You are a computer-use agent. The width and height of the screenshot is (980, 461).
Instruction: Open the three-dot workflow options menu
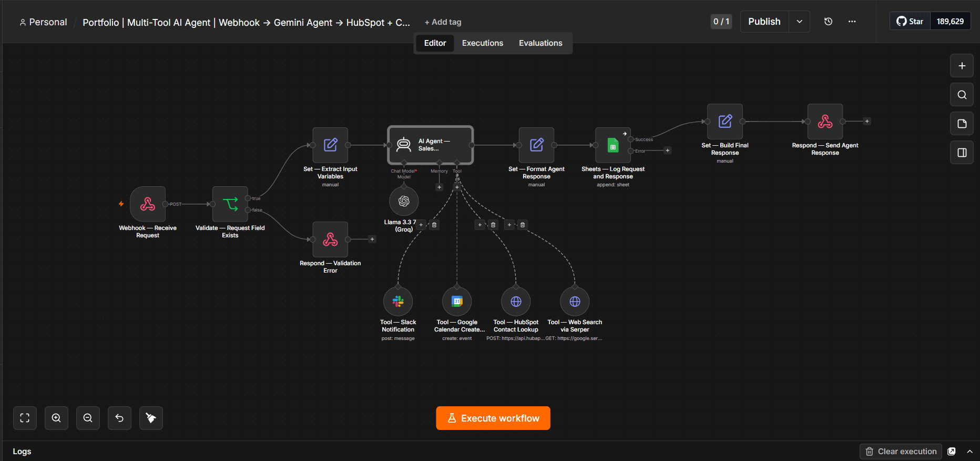(x=852, y=22)
